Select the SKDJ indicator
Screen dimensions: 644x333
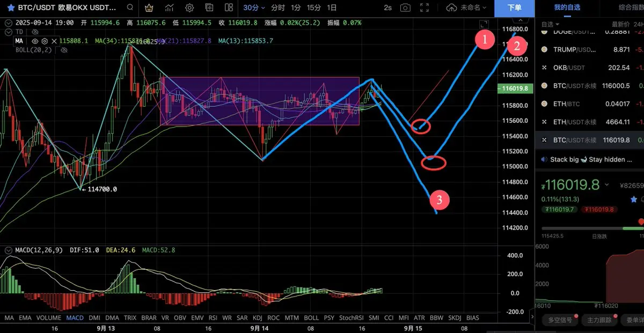pos(455,318)
